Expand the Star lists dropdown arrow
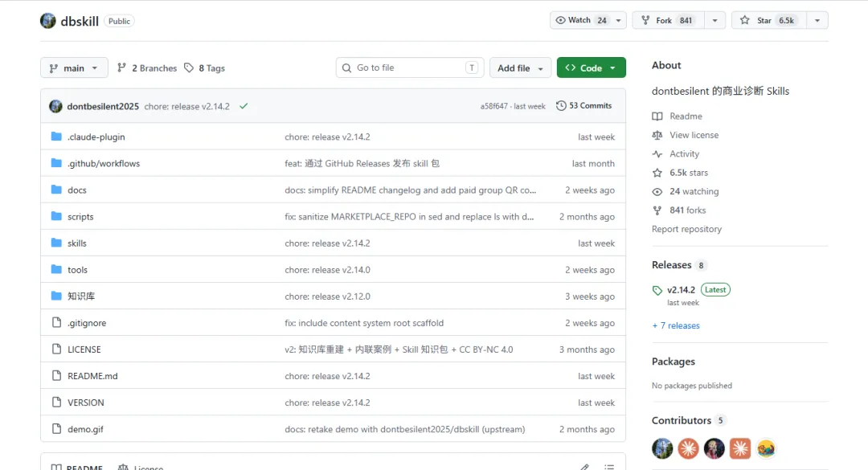Image resolution: width=868 pixels, height=470 pixels. point(817,20)
